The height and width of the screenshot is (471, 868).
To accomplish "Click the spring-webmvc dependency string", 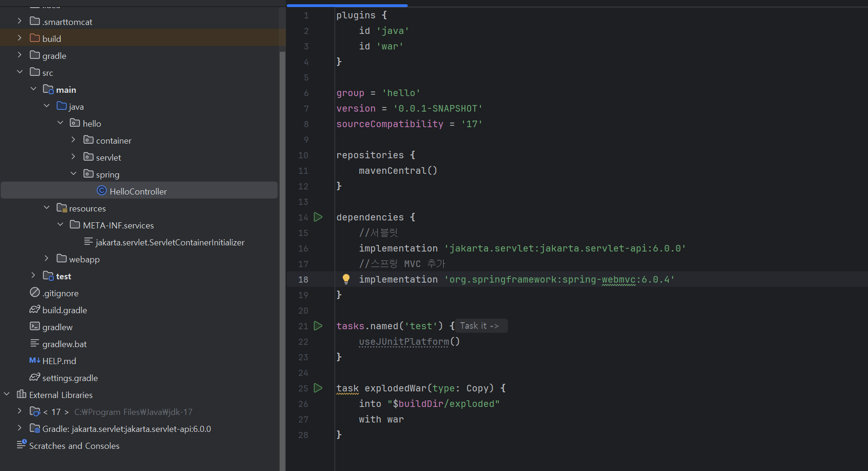I will [560, 279].
